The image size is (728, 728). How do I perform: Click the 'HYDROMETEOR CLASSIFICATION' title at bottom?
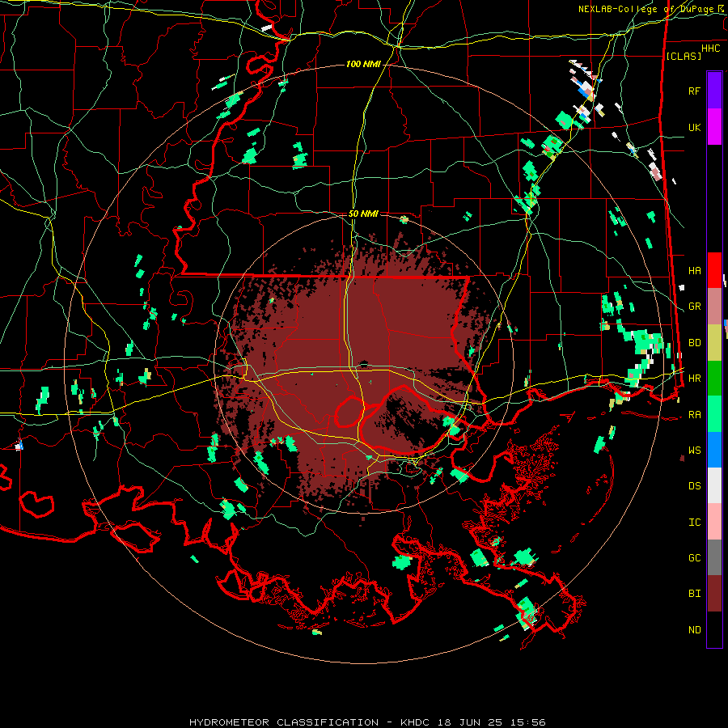284,722
